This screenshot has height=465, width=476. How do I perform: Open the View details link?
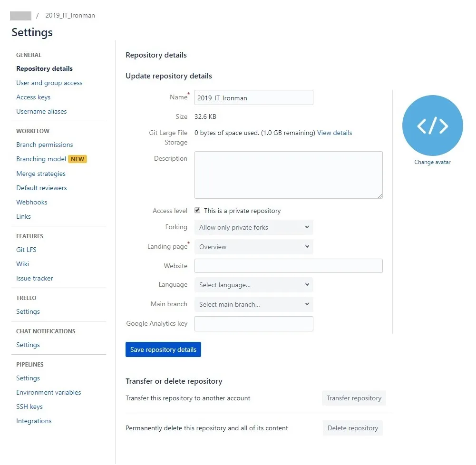[334, 133]
